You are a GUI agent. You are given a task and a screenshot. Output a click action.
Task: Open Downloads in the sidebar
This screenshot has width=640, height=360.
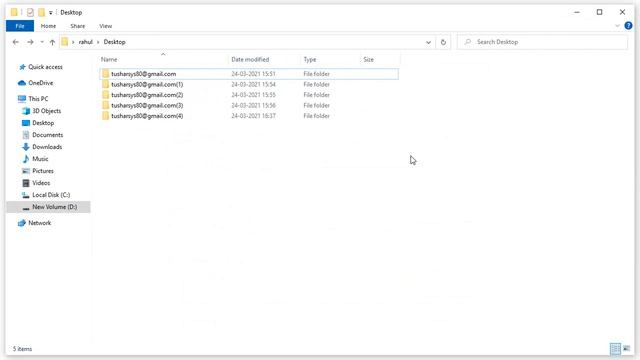point(47,147)
